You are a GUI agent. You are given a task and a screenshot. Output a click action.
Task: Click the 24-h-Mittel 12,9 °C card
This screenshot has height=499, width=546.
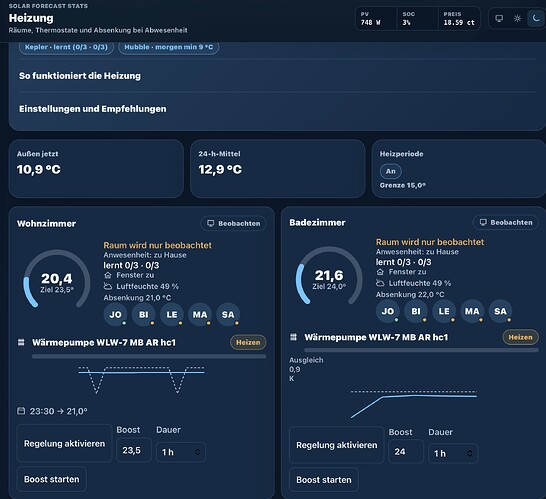278,169
